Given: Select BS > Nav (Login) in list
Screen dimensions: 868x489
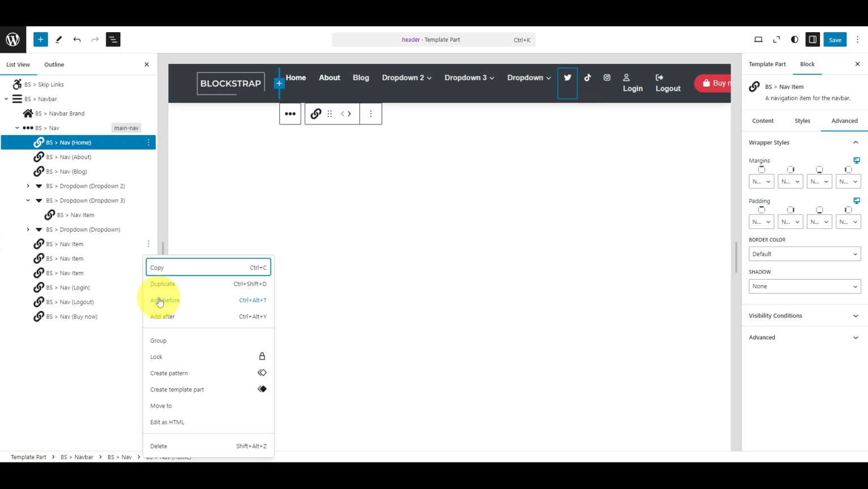Looking at the screenshot, I should [68, 288].
